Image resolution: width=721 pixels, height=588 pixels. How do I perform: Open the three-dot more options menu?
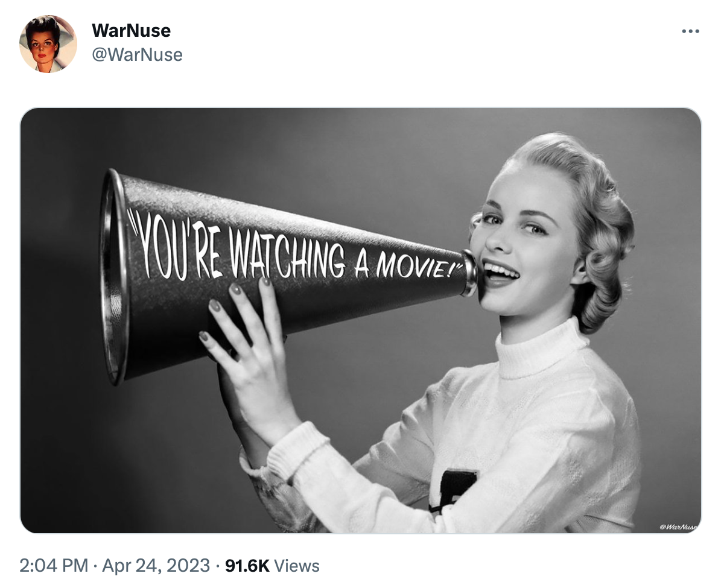pos(690,31)
